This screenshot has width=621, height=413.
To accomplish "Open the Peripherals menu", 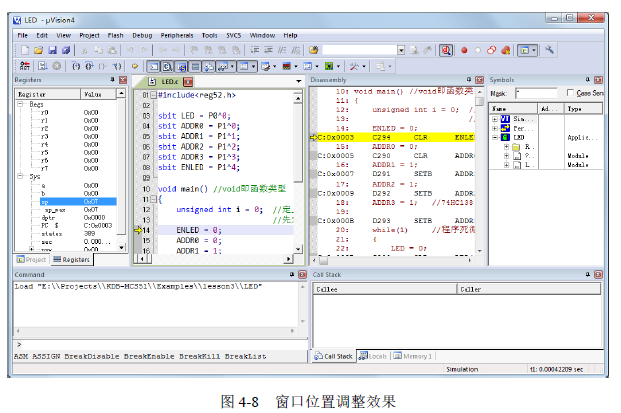I will tap(178, 34).
